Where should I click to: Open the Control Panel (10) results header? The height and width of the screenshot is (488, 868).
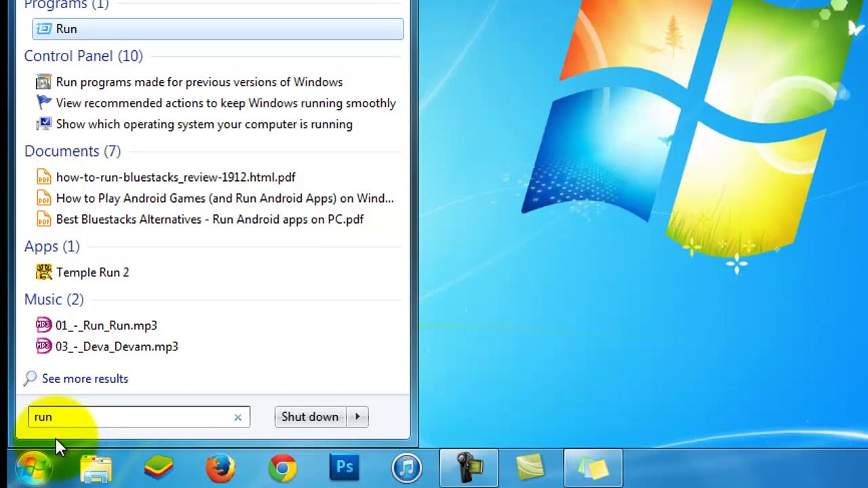coord(83,56)
